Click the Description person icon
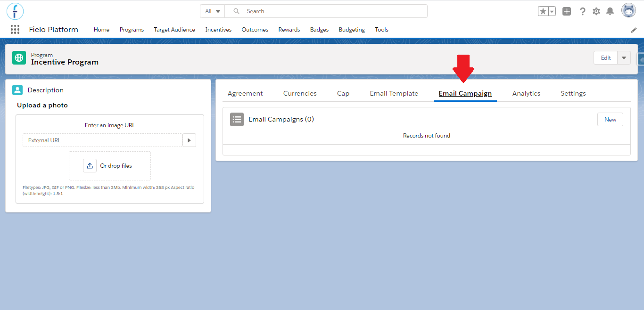Viewport: 644px width, 310px height. point(17,90)
